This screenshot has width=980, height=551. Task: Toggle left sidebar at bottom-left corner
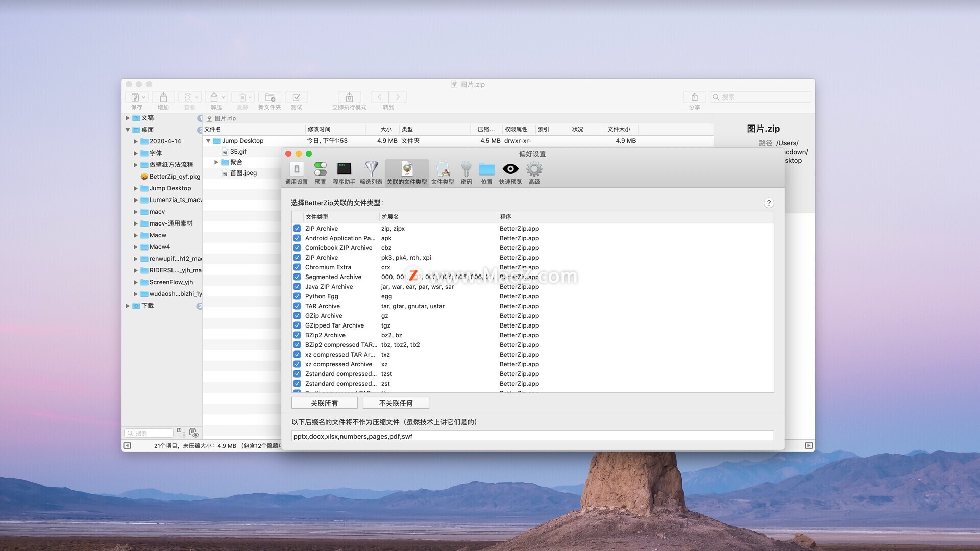(127, 446)
